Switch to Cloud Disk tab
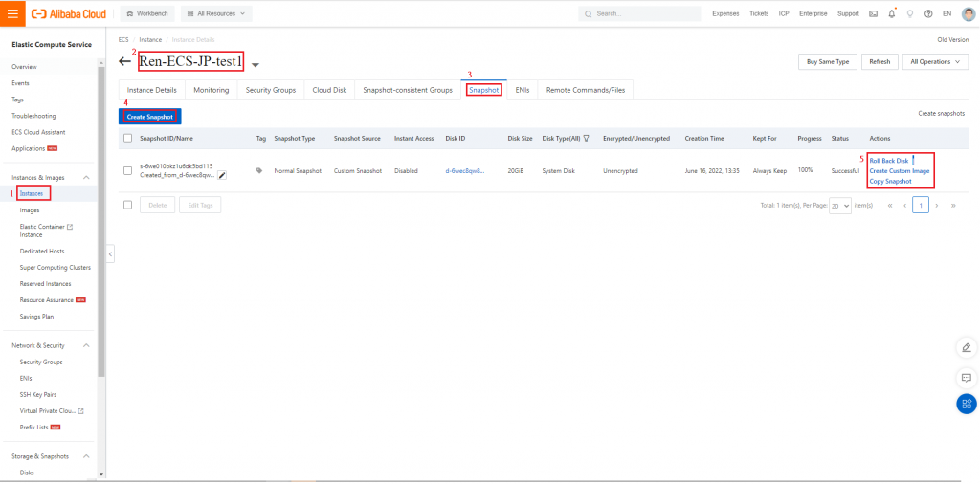This screenshot has width=980, height=484. [x=329, y=90]
